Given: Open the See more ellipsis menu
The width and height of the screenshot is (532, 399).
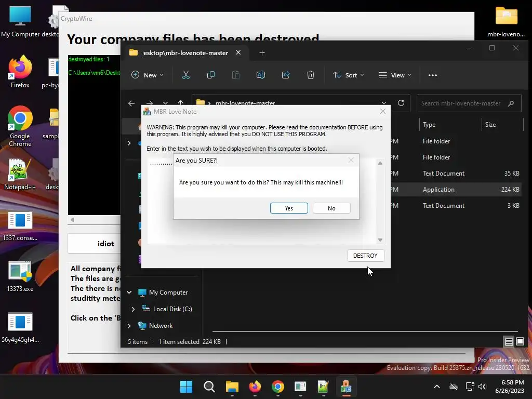Looking at the screenshot, I should 433,75.
